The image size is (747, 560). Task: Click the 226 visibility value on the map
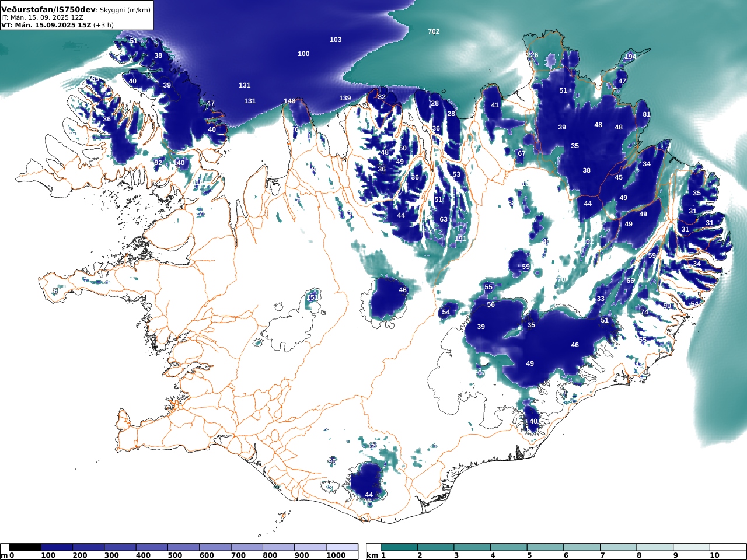(532, 55)
